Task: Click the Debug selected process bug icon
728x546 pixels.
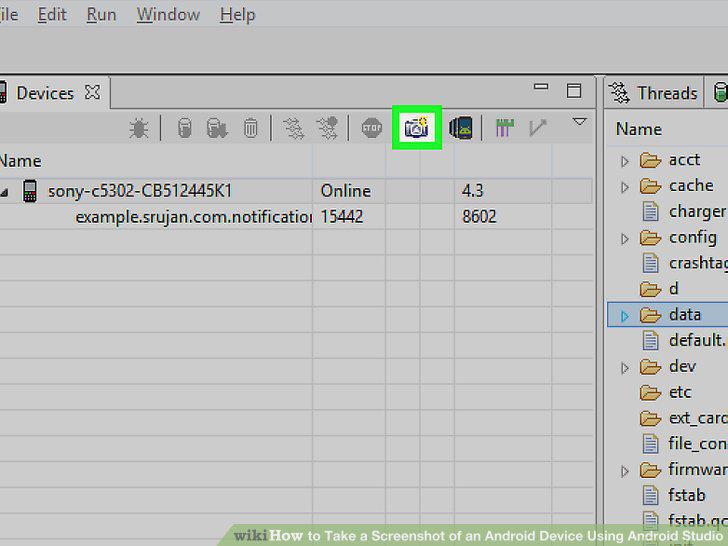Action: (138, 129)
